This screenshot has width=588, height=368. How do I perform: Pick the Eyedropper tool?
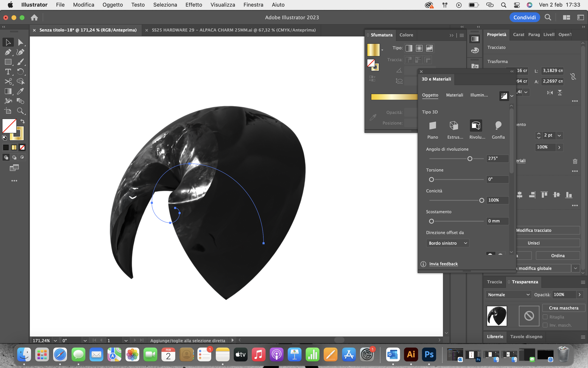tap(20, 91)
